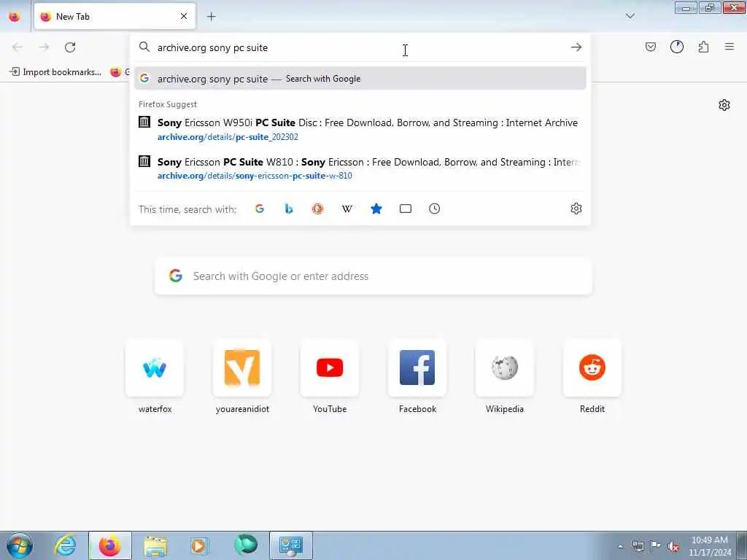Select 'Search with Google' suggestion row
Image resolution: width=747 pixels, height=560 pixels.
click(360, 79)
